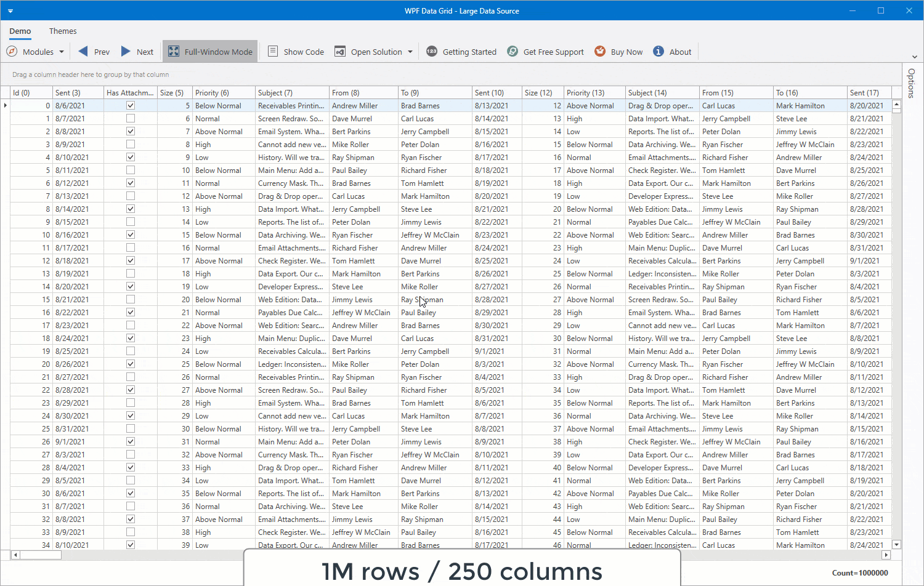Click the Next arrow icon

(126, 52)
